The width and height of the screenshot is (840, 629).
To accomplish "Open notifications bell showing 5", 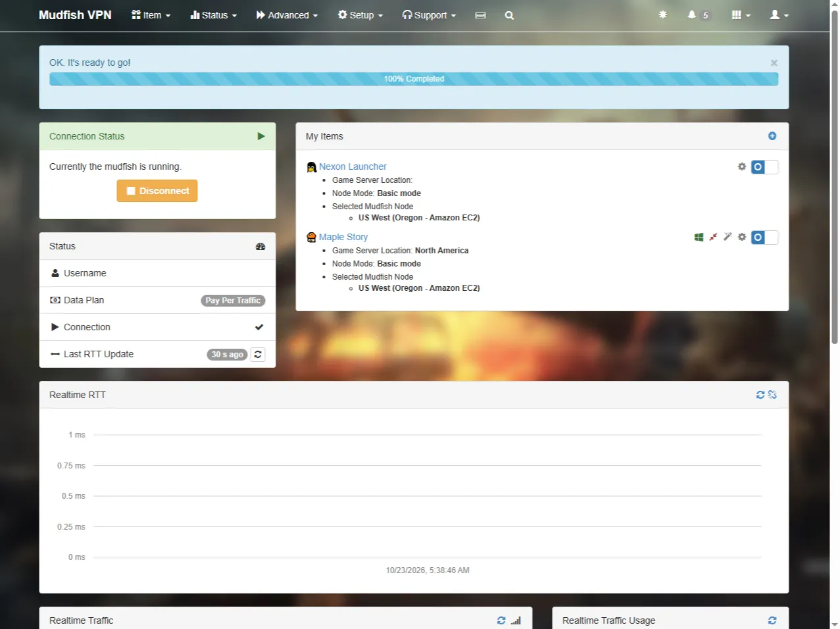I will 698,14.
